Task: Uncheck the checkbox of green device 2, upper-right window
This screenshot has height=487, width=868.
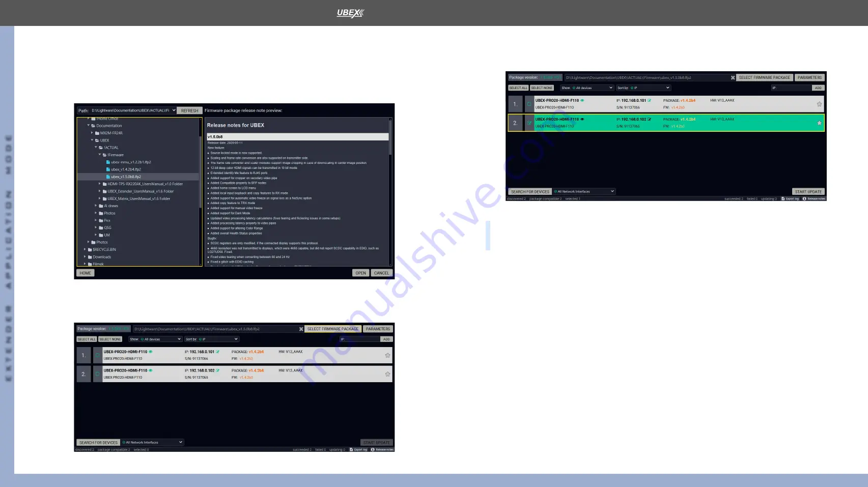Action: coord(529,123)
